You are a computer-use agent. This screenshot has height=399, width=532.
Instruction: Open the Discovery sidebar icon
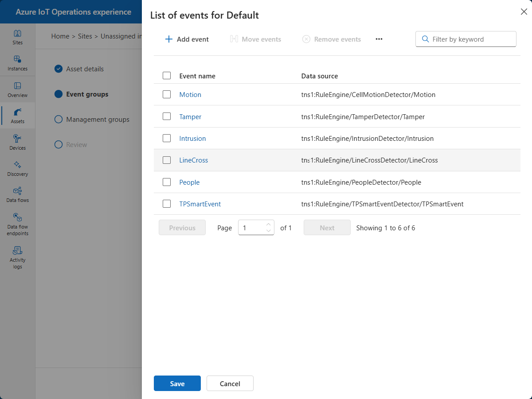coord(17,168)
